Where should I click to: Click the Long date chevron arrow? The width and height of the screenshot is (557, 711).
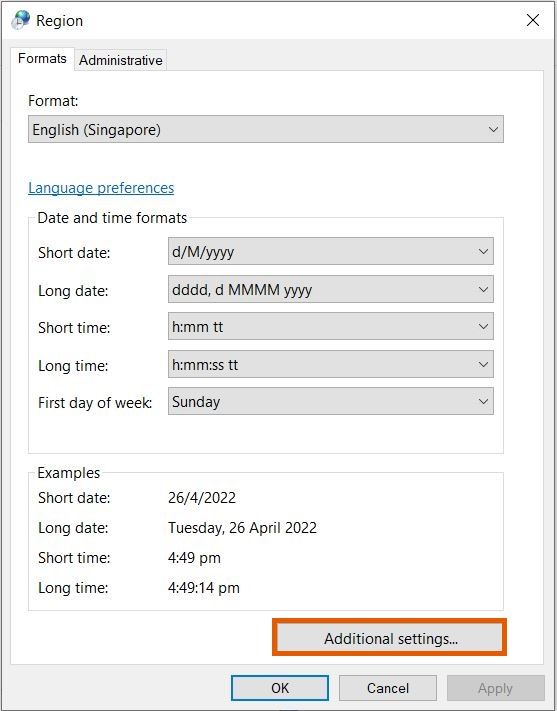tap(483, 289)
